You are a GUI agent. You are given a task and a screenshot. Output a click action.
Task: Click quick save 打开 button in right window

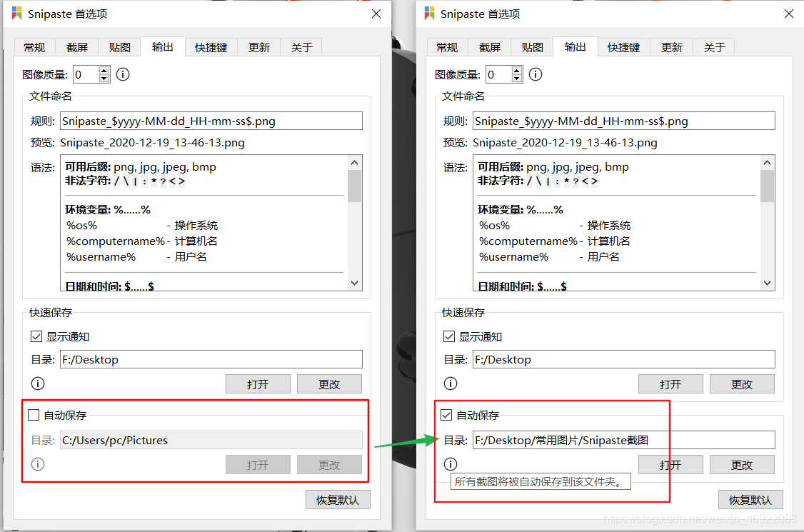tap(670, 383)
